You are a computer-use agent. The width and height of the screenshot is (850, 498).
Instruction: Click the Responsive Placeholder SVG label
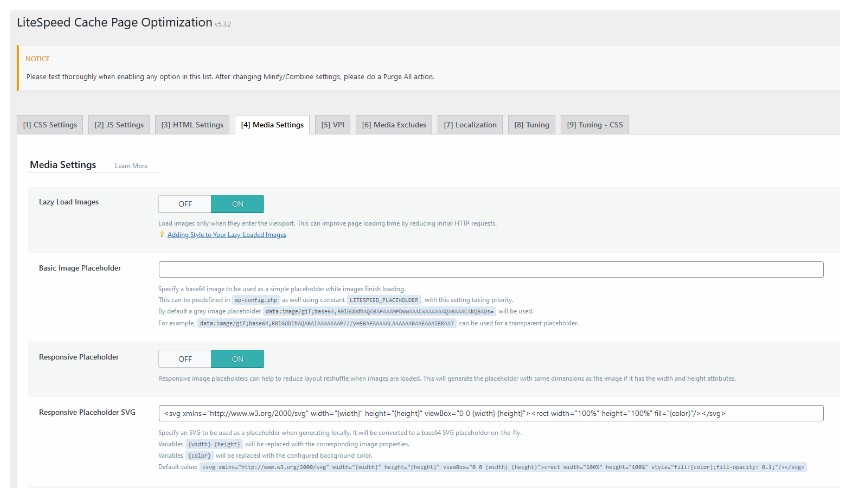[x=87, y=412]
